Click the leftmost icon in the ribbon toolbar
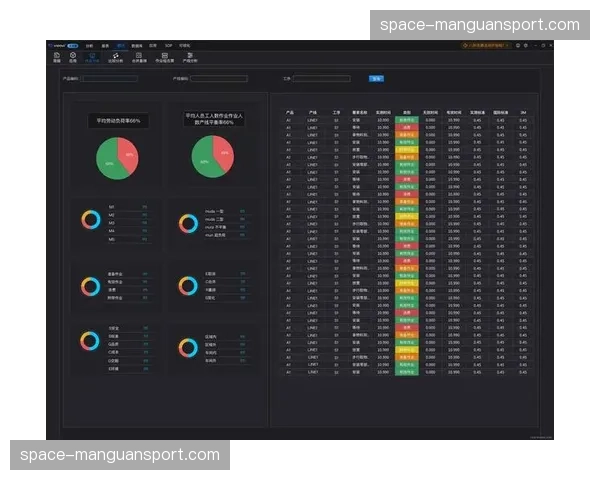The width and height of the screenshot is (600, 480). pos(57,57)
